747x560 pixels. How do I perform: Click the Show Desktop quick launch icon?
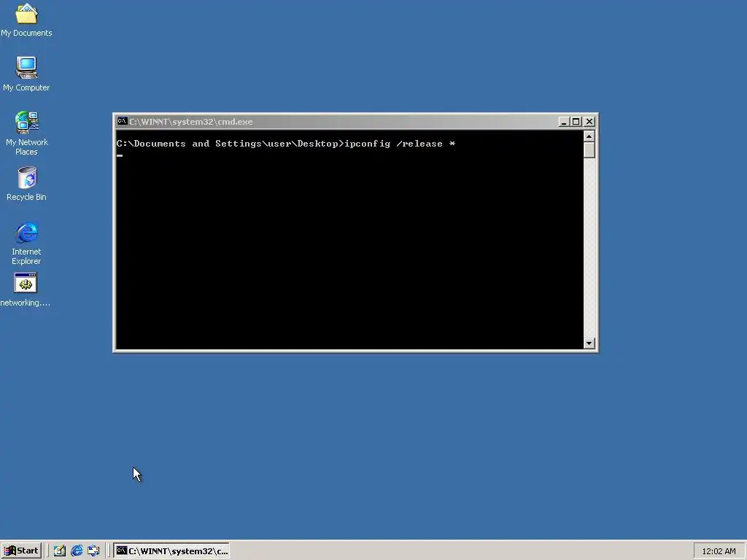click(60, 551)
